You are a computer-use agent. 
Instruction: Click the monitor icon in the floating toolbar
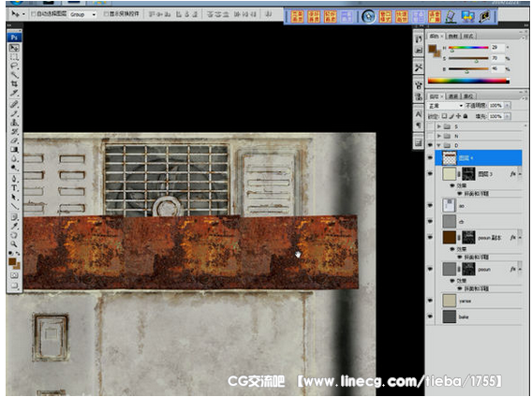coord(467,16)
